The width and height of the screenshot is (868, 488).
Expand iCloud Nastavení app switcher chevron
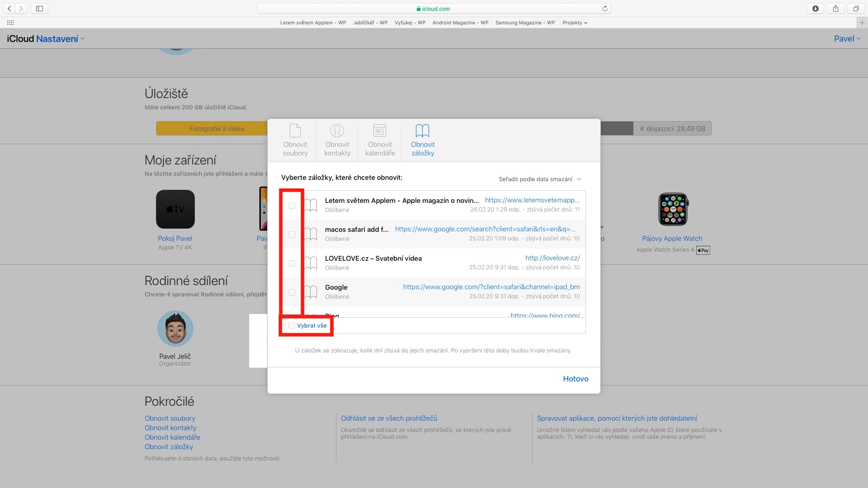coord(82,39)
